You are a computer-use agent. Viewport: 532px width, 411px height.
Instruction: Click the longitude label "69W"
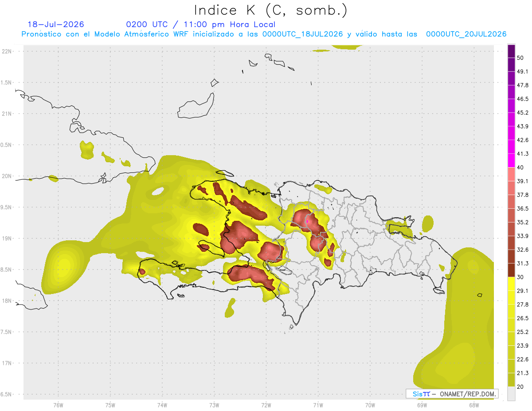point(422,405)
